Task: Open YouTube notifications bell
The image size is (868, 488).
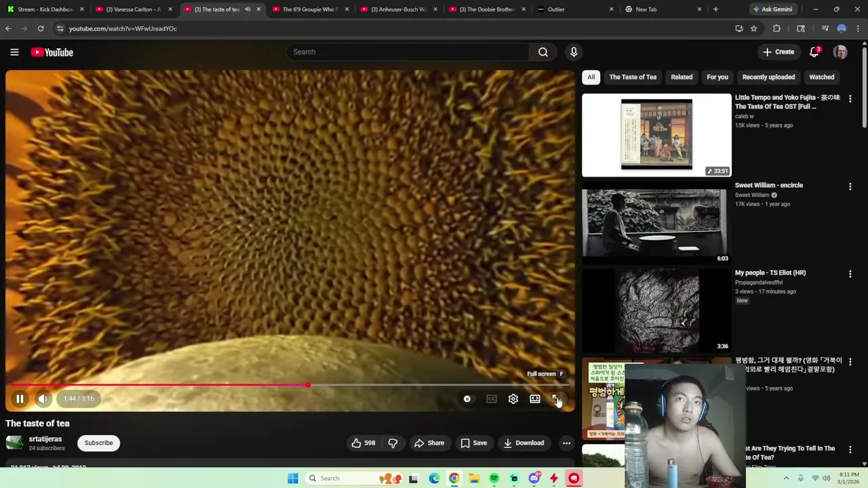Action: (x=814, y=52)
